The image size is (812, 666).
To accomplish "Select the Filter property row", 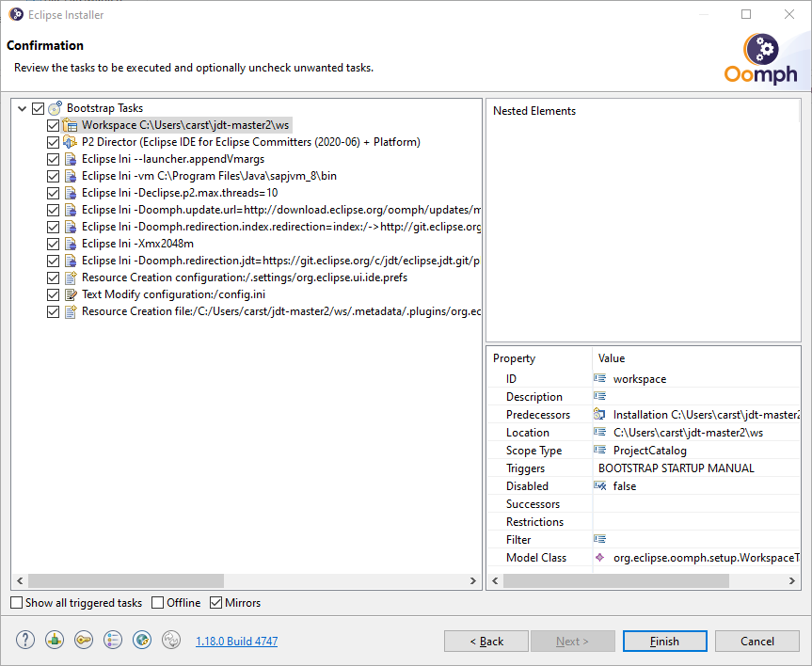I will tap(644, 540).
